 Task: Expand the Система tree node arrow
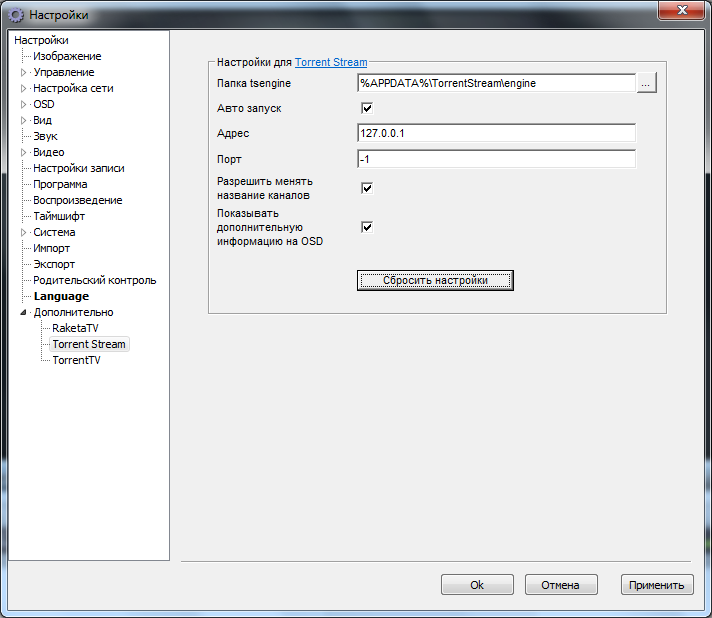[24, 232]
